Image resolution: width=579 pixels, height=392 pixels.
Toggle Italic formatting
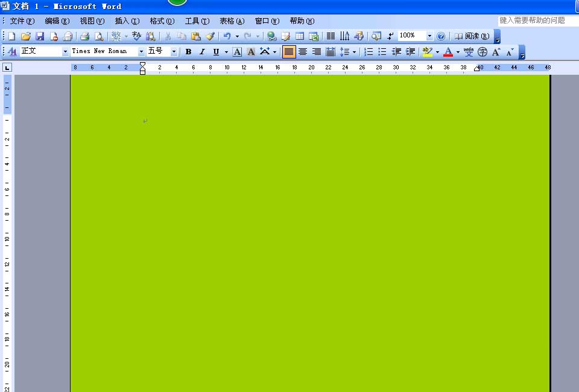(202, 52)
